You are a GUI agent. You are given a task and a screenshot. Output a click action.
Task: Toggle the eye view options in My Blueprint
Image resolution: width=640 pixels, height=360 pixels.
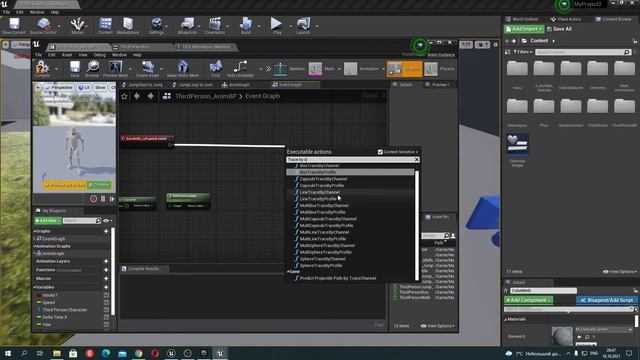(107, 221)
